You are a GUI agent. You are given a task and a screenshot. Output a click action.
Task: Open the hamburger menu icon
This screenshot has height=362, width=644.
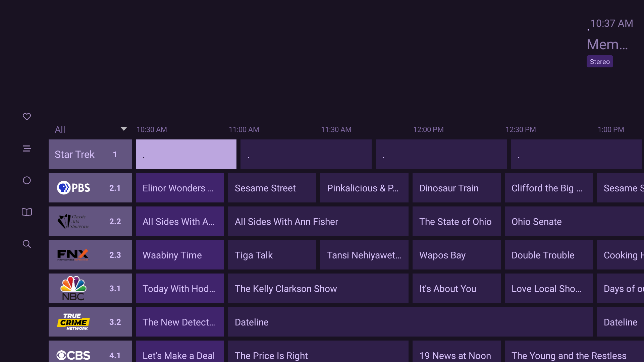pyautogui.click(x=27, y=148)
